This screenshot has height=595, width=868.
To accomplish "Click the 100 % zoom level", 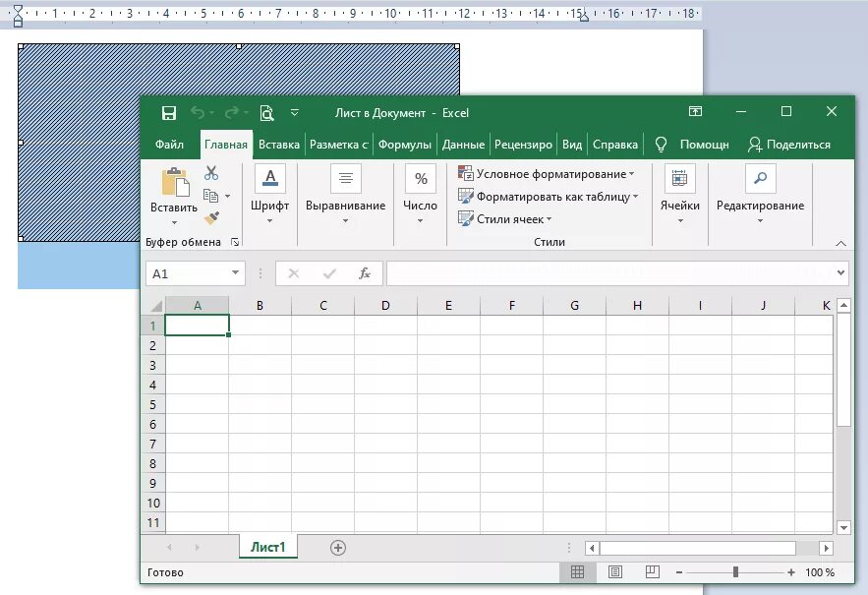I will click(x=819, y=572).
